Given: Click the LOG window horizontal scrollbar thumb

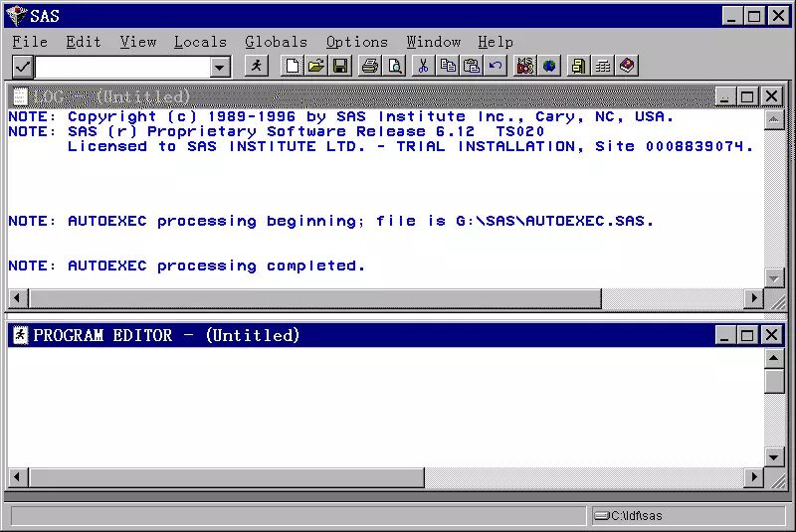Looking at the screenshot, I should [315, 298].
